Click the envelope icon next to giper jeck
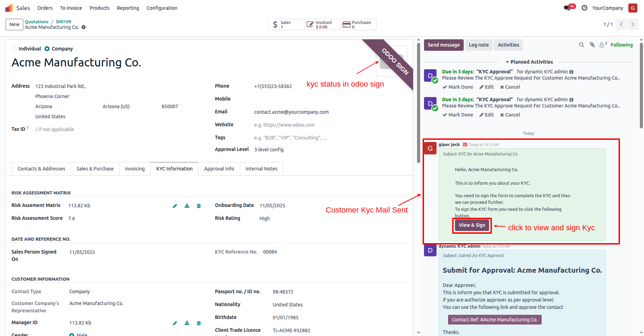This screenshot has width=644, height=336. tap(465, 145)
